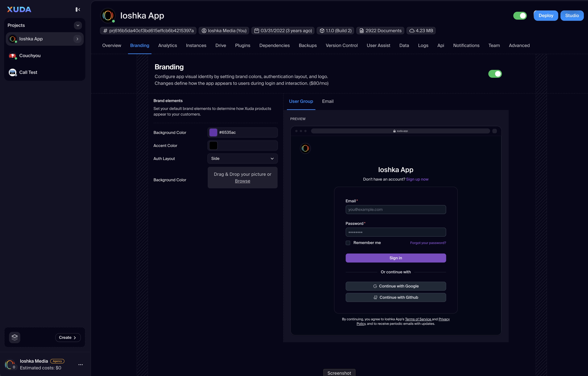This screenshot has width=588, height=376.
Task: Click the 2922 Documents badge icon
Action: [362, 31]
